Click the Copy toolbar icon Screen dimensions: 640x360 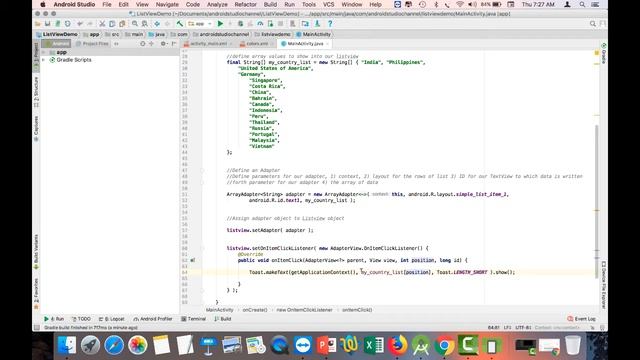click(x=112, y=24)
